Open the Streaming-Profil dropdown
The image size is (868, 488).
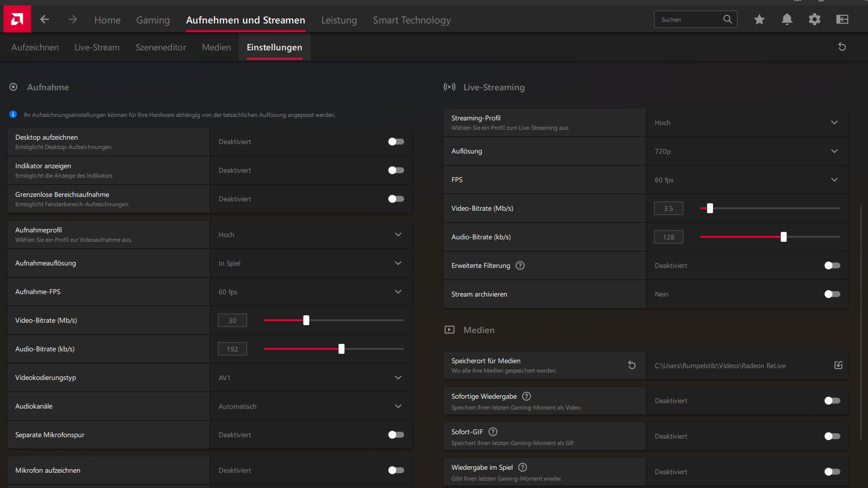pos(834,122)
